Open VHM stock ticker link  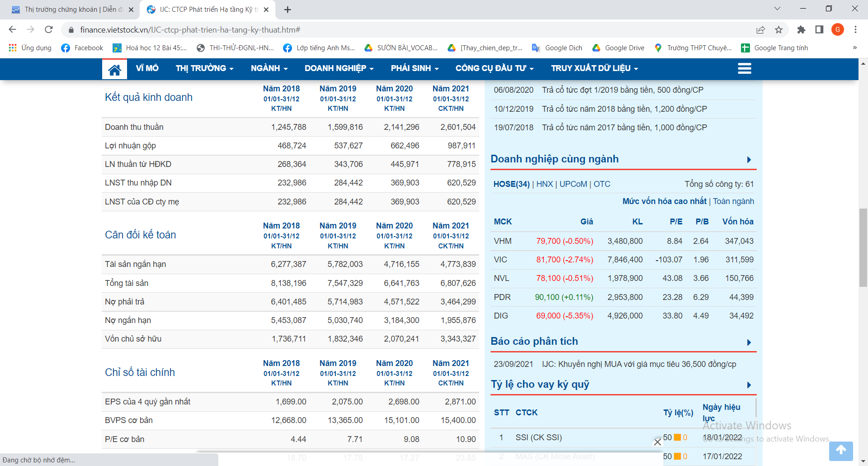pyautogui.click(x=503, y=241)
